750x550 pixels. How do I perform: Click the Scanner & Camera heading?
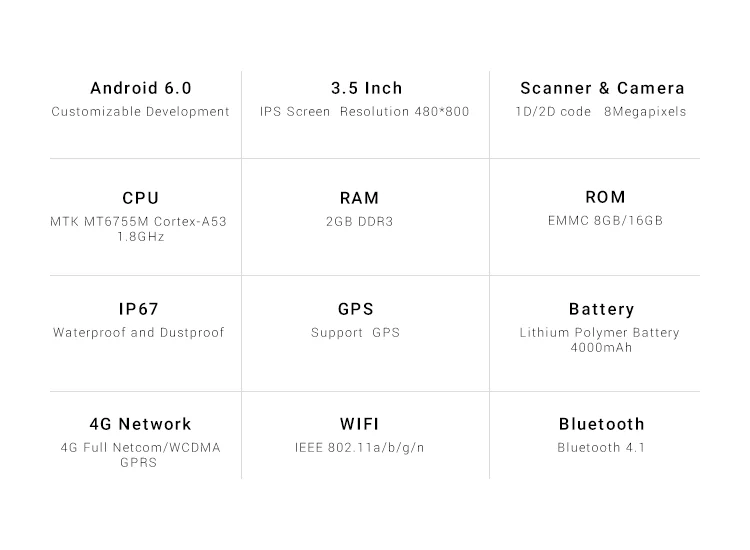tap(602, 88)
